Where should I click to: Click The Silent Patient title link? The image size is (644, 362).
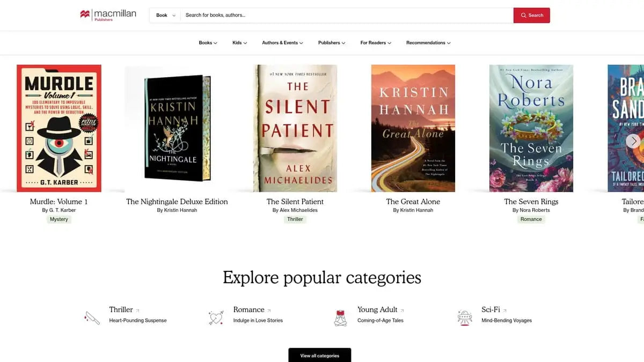[x=295, y=202]
